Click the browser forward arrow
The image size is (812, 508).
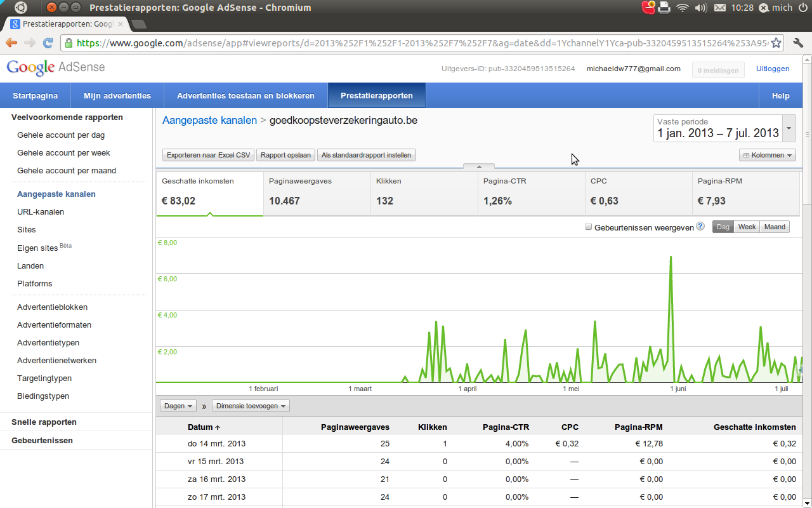(29, 43)
